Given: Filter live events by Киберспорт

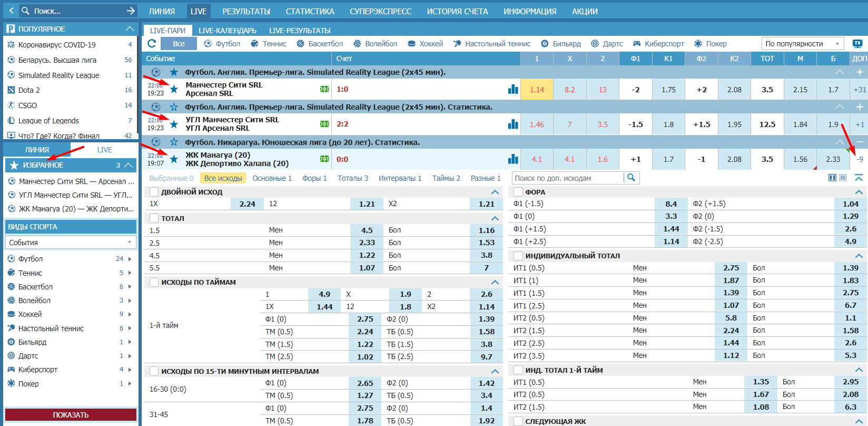Looking at the screenshot, I should coord(658,44).
